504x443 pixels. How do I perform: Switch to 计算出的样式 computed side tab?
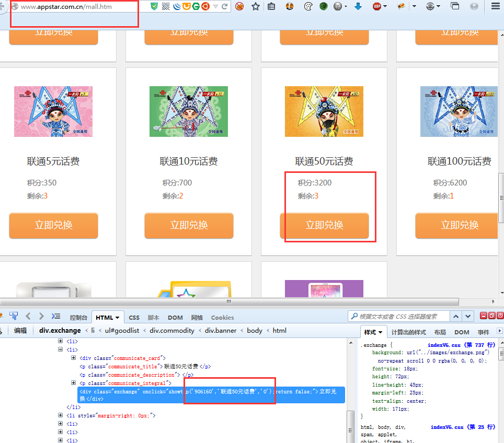[x=408, y=332]
